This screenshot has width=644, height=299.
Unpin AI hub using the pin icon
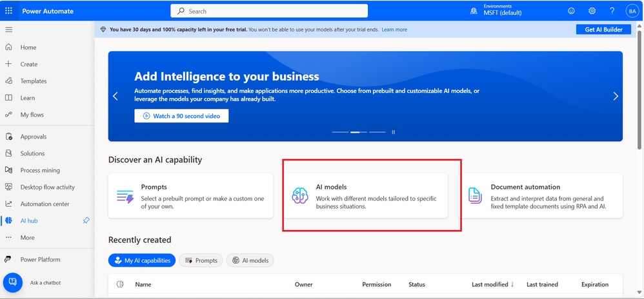coord(86,220)
